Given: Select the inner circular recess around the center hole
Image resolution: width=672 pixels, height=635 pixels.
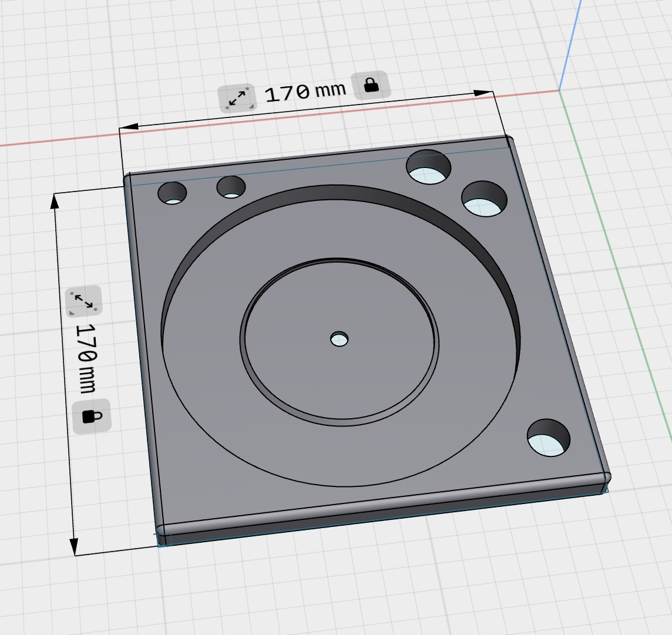Looking at the screenshot, I should (x=339, y=341).
